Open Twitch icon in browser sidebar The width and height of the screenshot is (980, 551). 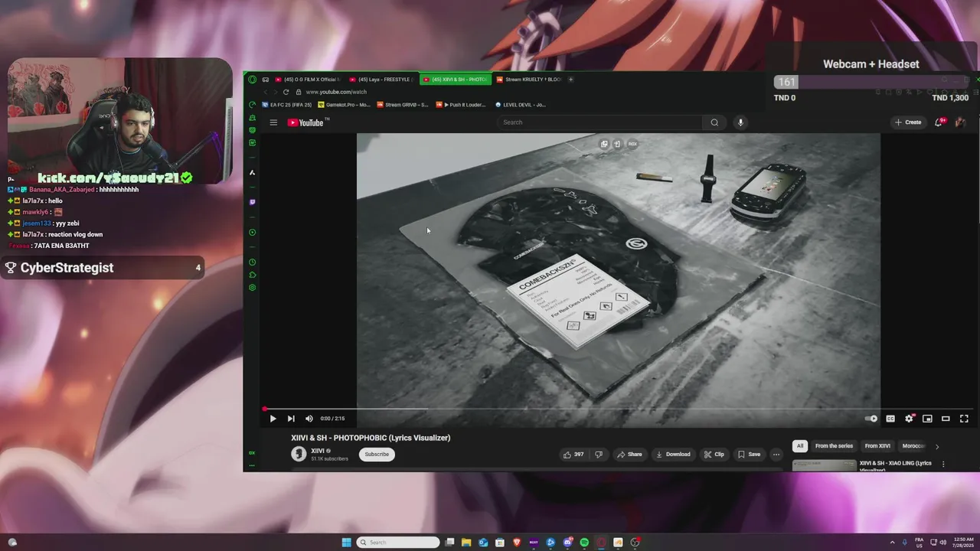coord(252,202)
